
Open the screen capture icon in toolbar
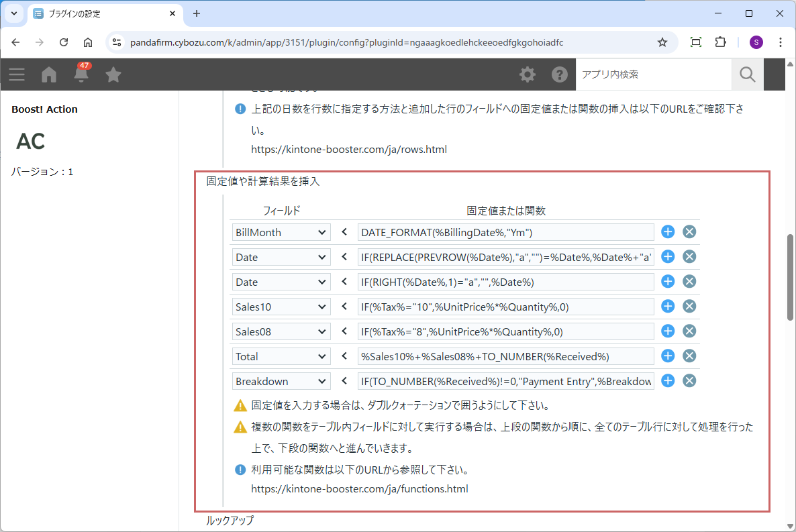pyautogui.click(x=696, y=42)
